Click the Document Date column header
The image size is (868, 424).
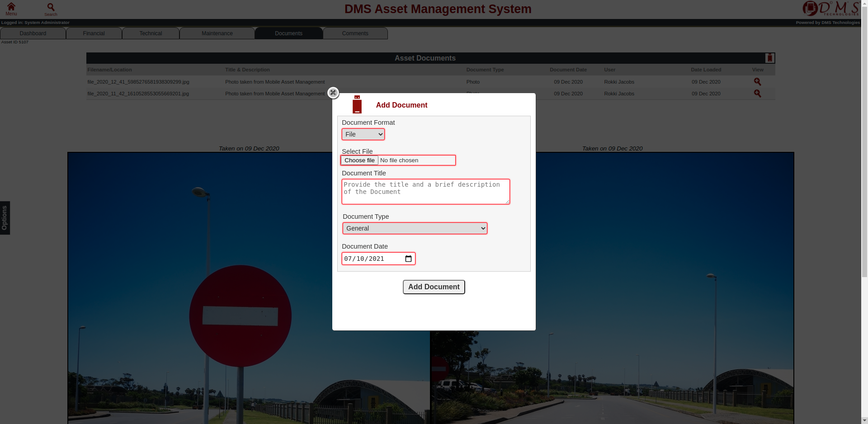click(x=568, y=70)
